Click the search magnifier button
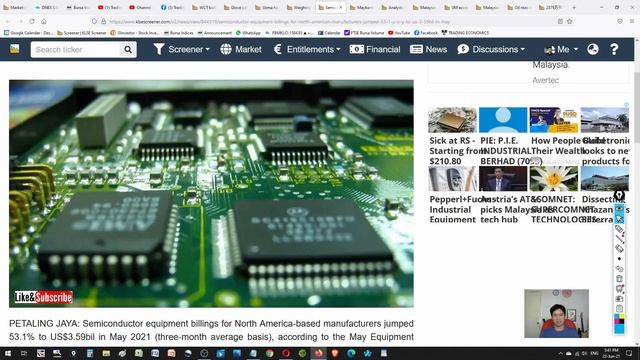The height and width of the screenshot is (360, 640). [128, 49]
